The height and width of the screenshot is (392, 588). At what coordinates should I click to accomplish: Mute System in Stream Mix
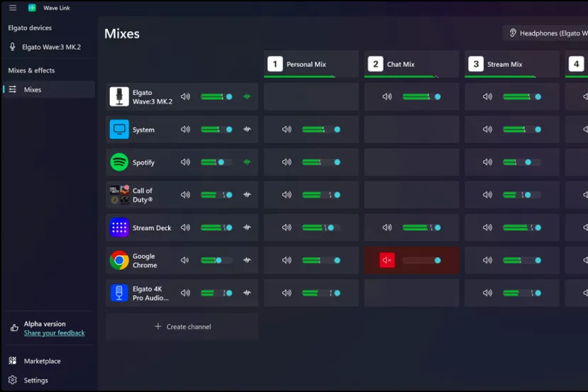click(487, 129)
